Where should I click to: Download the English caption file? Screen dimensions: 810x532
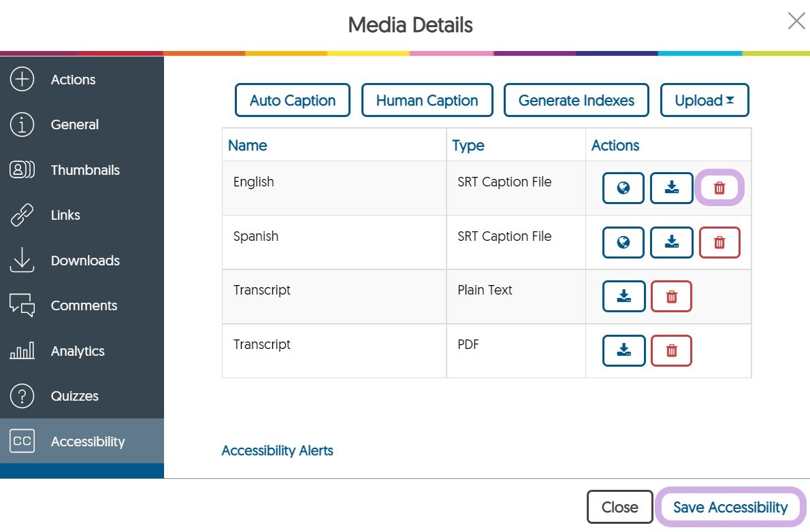pyautogui.click(x=671, y=188)
